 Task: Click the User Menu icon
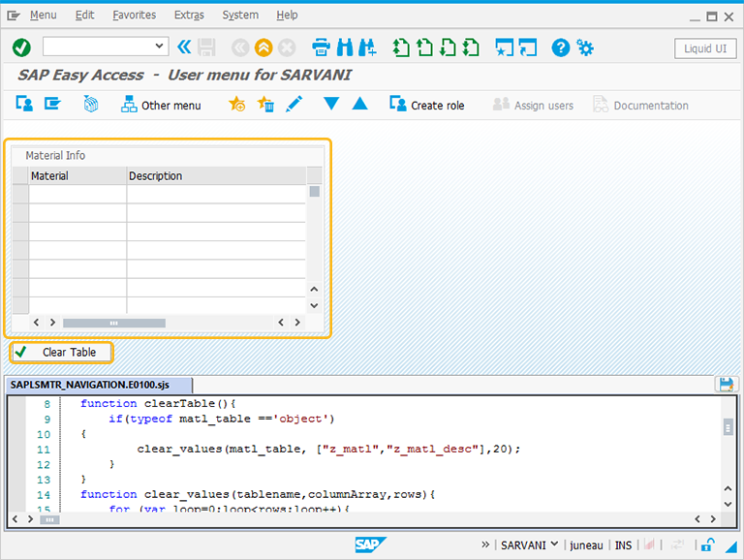24,104
